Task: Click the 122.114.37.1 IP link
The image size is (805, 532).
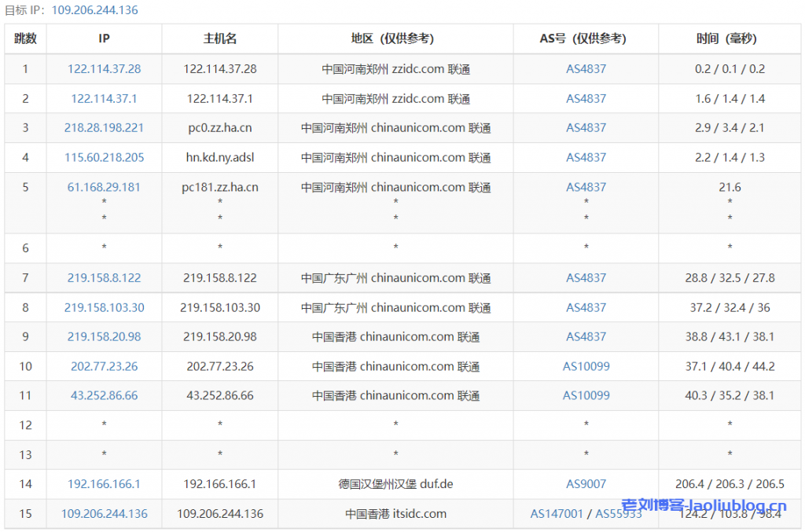Action: pos(104,99)
